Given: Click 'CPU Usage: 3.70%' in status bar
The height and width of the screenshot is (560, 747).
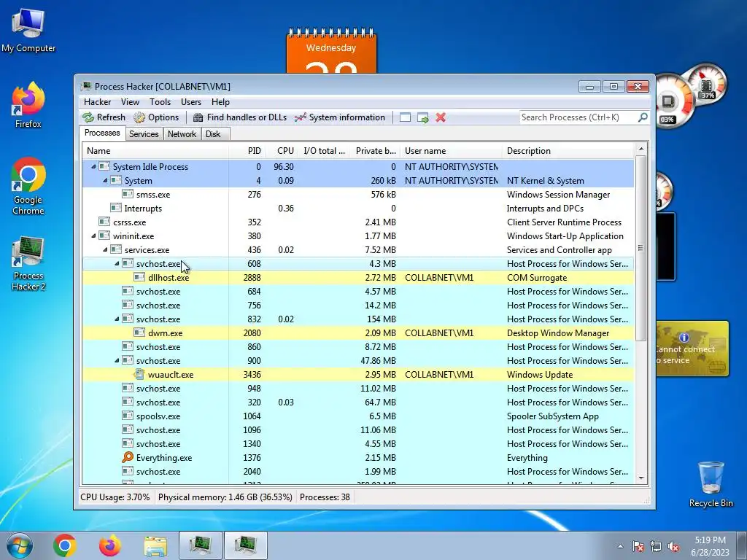Looking at the screenshot, I should click(x=115, y=497).
